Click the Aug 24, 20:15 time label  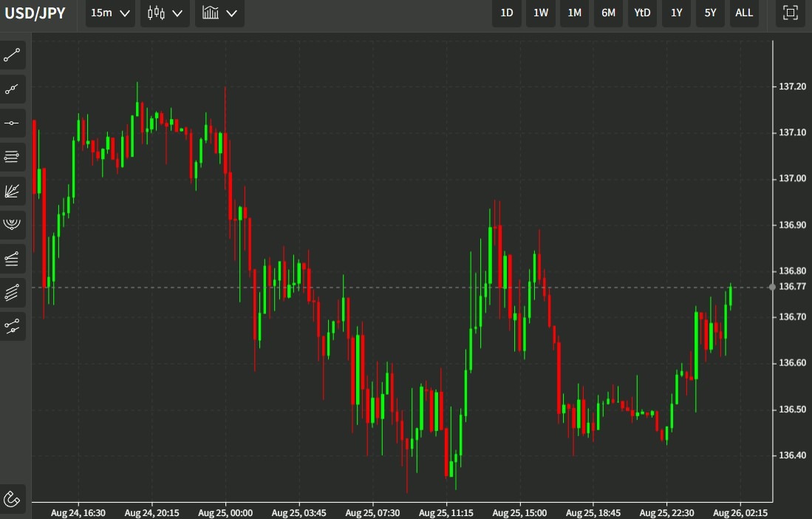coord(151,513)
